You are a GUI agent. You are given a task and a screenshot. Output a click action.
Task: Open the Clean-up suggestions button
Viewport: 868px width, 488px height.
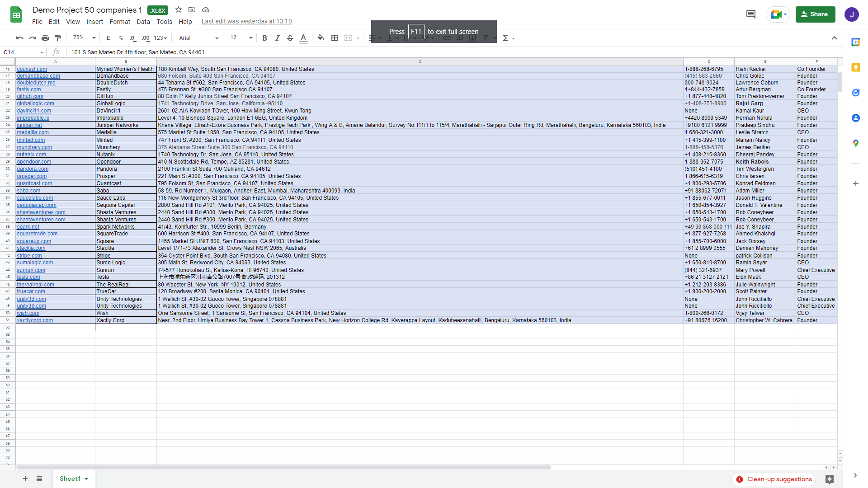[774, 479]
